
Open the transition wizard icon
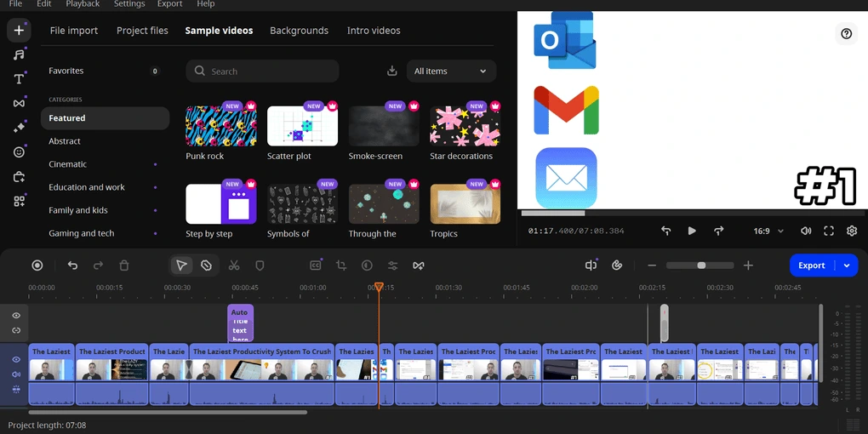tap(419, 266)
